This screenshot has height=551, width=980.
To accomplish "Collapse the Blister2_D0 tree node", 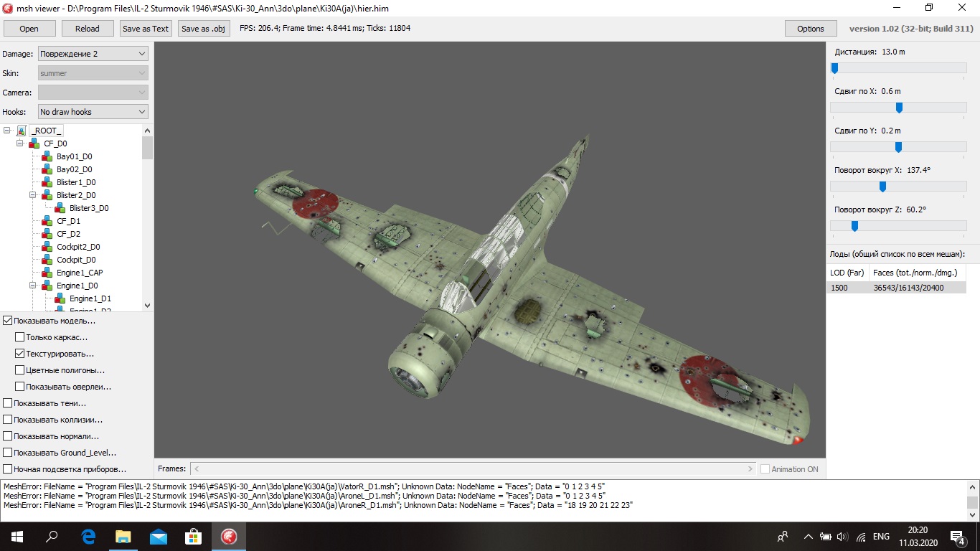I will click(x=33, y=195).
